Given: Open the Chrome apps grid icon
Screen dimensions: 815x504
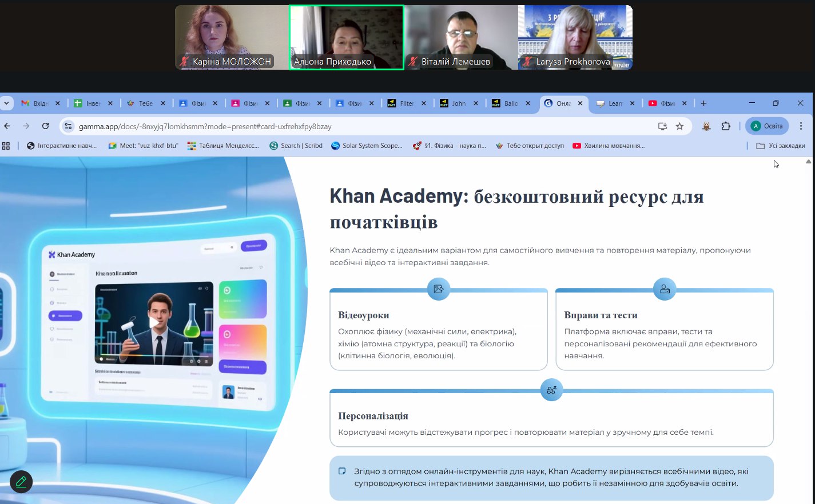Looking at the screenshot, I should click(x=6, y=146).
